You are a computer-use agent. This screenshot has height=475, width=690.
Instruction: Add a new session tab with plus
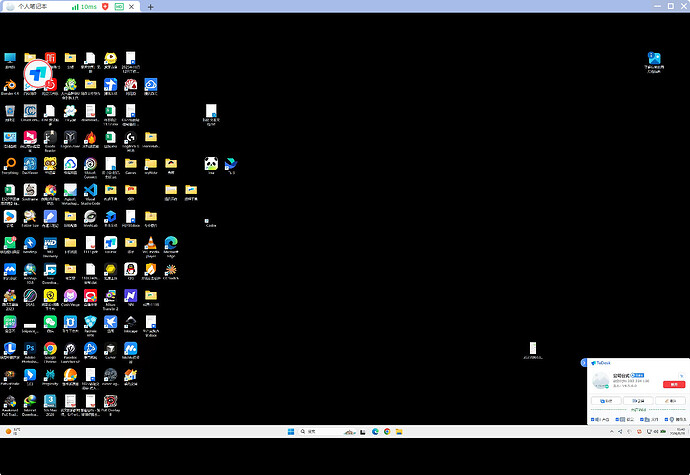150,7
